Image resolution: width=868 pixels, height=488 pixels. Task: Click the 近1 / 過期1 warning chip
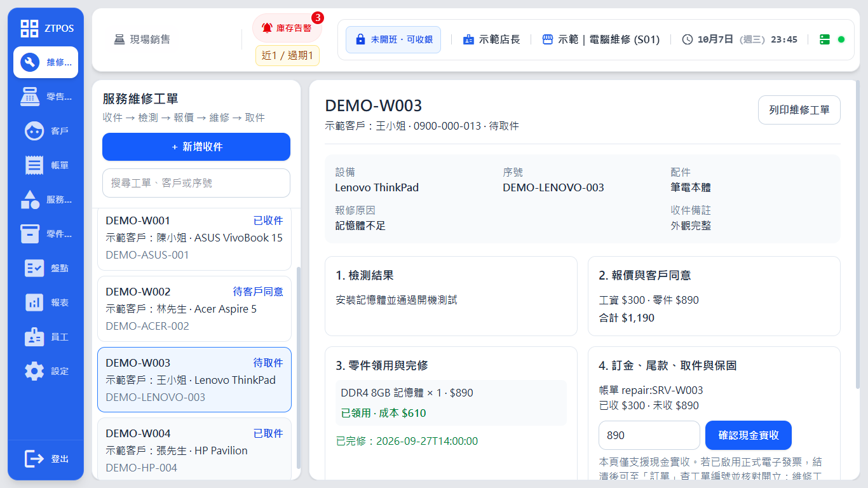287,55
